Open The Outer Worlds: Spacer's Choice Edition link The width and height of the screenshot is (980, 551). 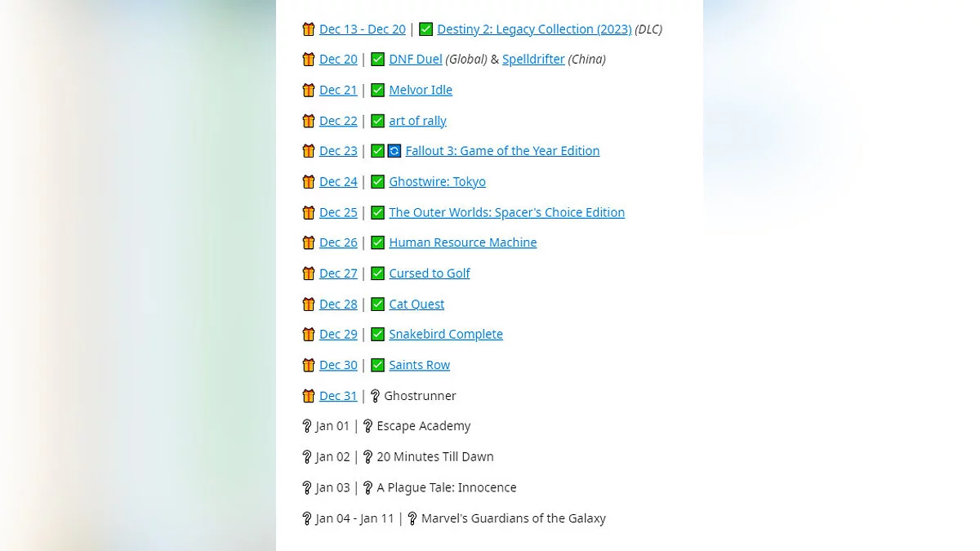[506, 212]
